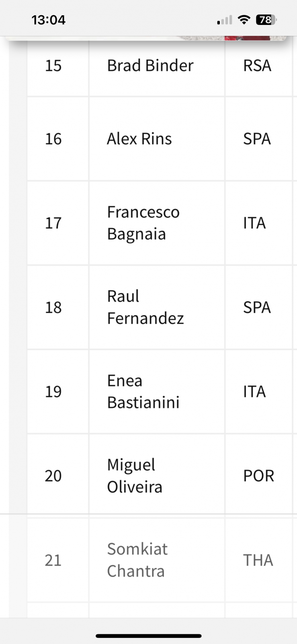Select Enea Bastianini cell
Screen dimensions: 297x644
tap(143, 391)
